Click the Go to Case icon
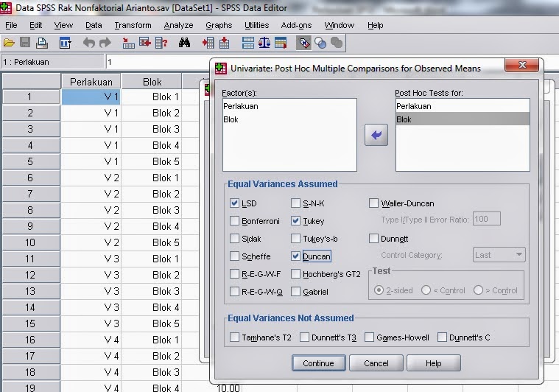 pyautogui.click(x=128, y=43)
